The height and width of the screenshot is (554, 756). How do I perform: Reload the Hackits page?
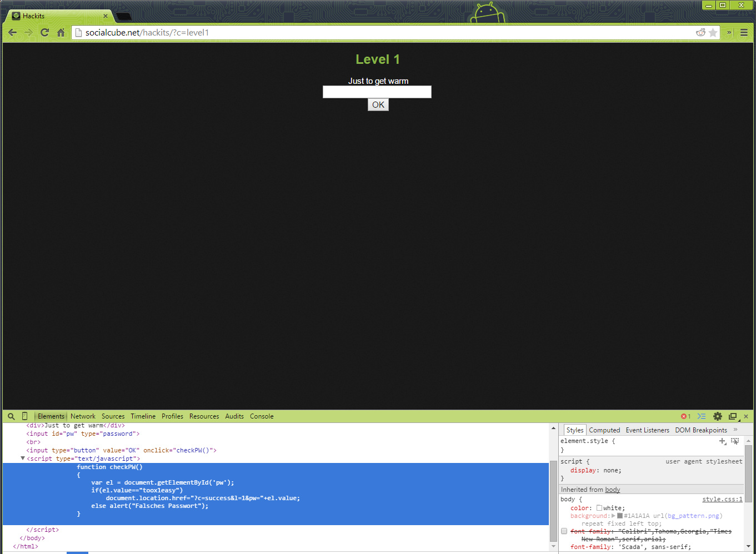tap(44, 33)
